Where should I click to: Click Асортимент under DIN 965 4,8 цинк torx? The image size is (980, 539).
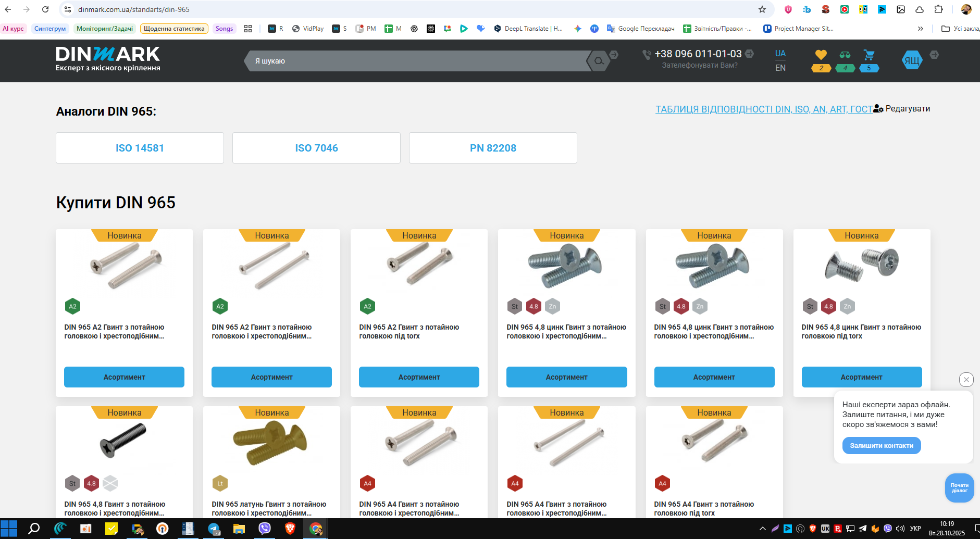coord(862,377)
